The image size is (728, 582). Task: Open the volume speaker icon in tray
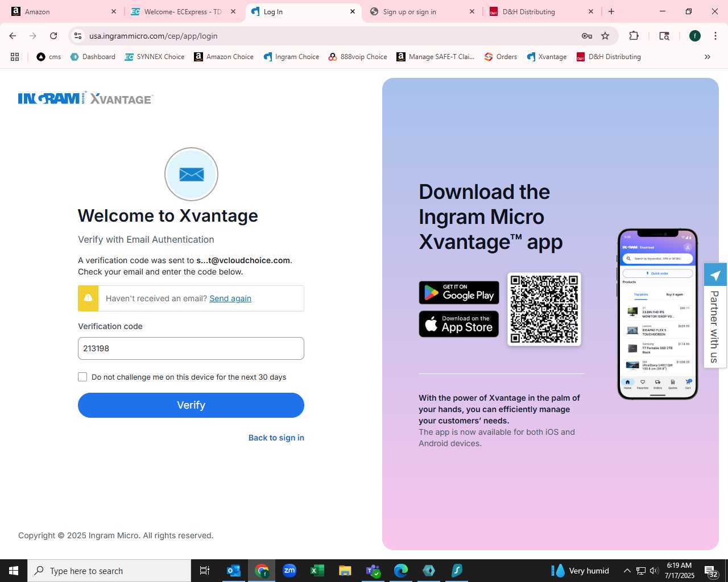(x=654, y=571)
